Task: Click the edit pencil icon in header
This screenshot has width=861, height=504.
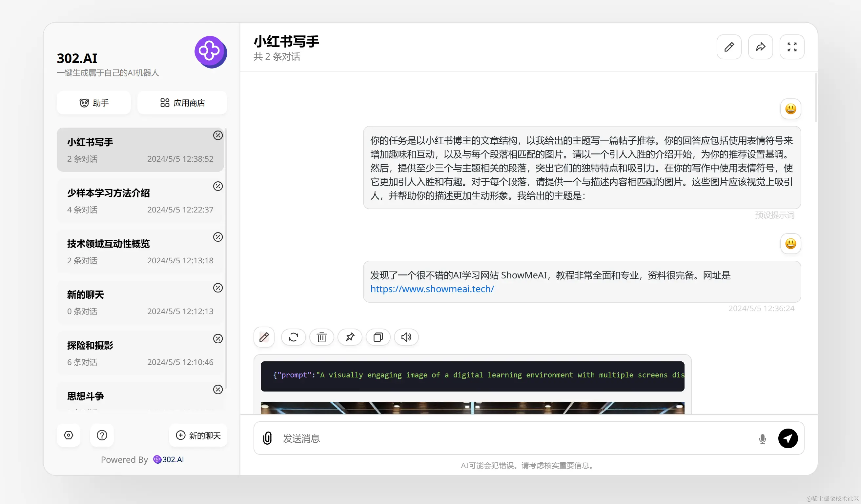Action: [x=729, y=47]
